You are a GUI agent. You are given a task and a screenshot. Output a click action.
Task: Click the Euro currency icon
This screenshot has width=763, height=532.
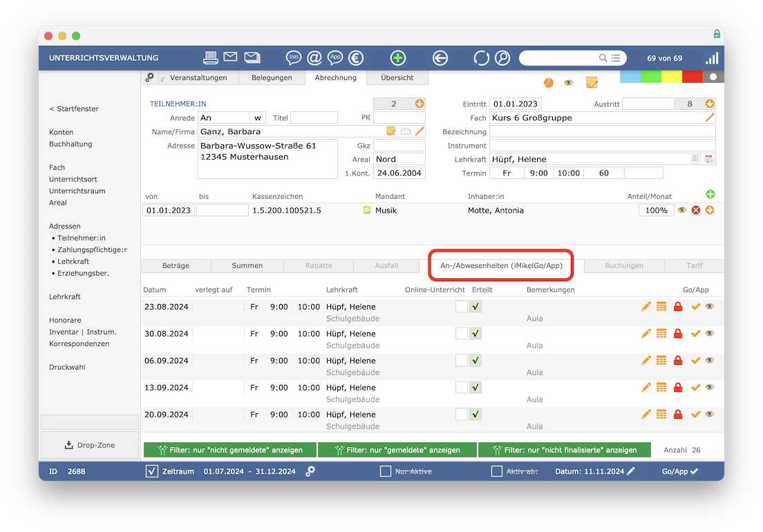coord(356,58)
